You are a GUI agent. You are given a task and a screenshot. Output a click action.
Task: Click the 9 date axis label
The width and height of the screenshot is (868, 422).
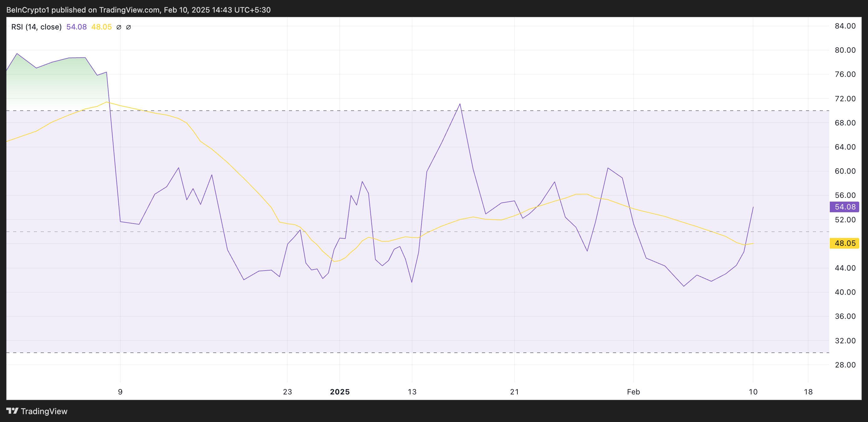tap(120, 392)
